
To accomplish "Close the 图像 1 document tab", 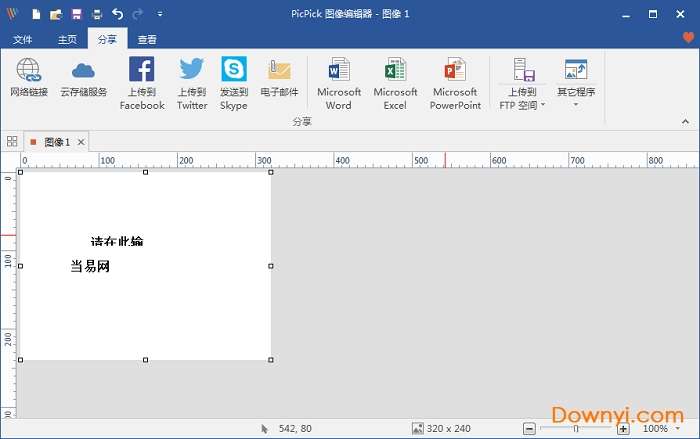I will point(81,142).
